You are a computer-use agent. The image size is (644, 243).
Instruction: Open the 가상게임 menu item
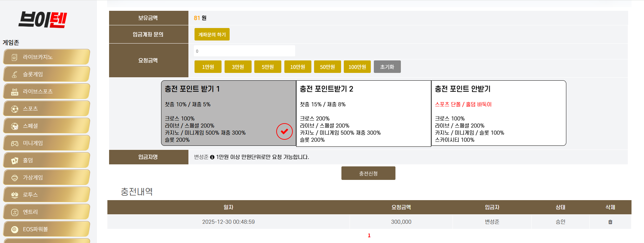click(x=47, y=178)
